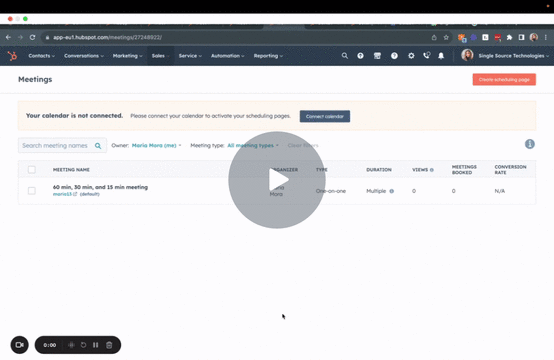This screenshot has width=554, height=360.
Task: Delete recording with trash icon
Action: (x=109, y=345)
